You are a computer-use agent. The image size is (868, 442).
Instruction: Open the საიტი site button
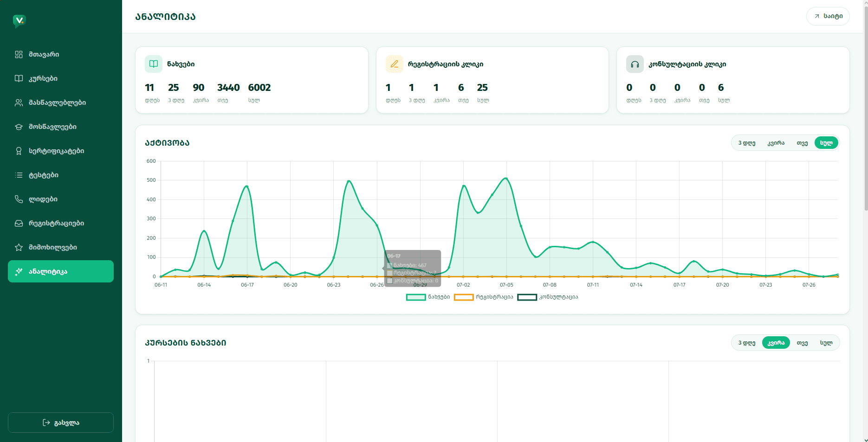[828, 16]
